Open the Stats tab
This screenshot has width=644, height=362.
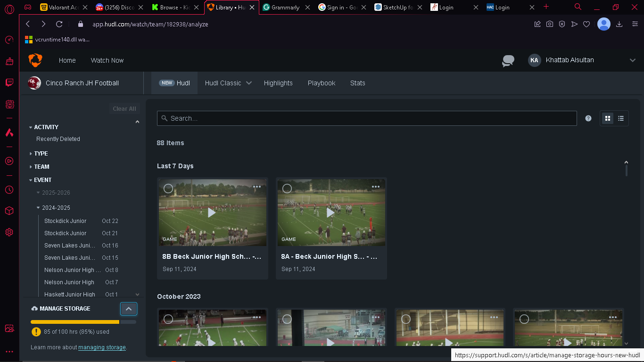point(358,83)
